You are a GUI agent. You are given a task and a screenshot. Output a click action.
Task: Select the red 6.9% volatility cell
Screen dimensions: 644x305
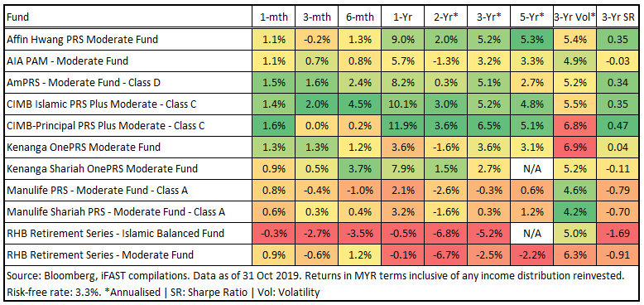tap(574, 148)
